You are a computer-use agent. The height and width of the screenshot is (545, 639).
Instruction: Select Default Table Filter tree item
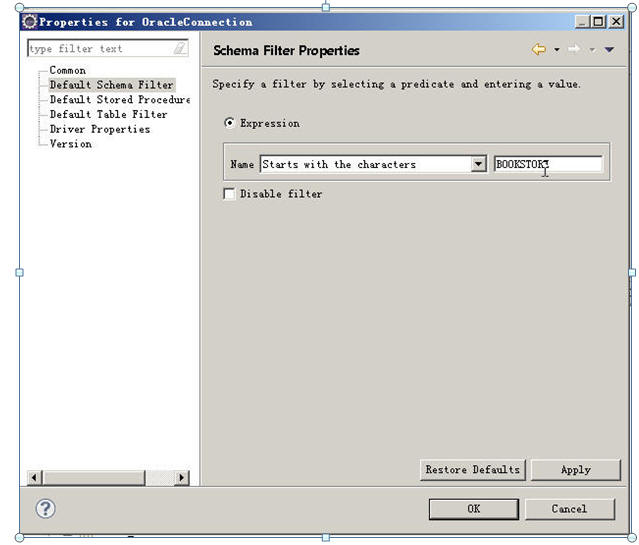[108, 114]
